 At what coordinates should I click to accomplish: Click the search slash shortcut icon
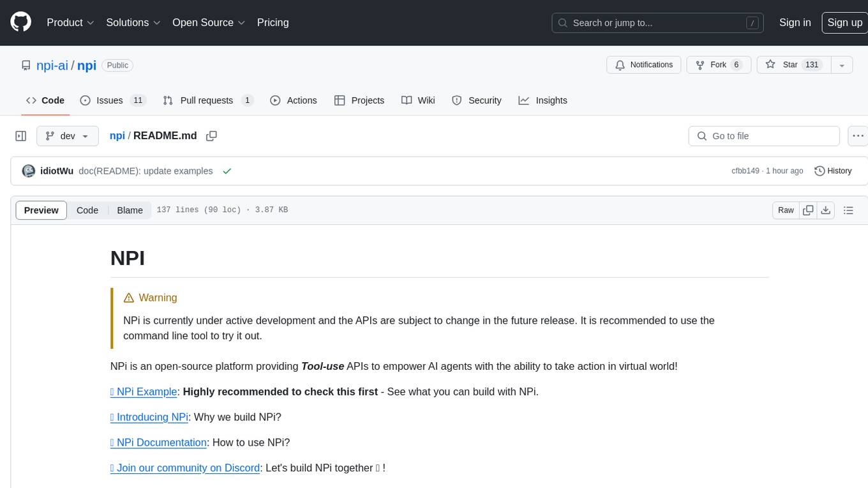[x=752, y=23]
